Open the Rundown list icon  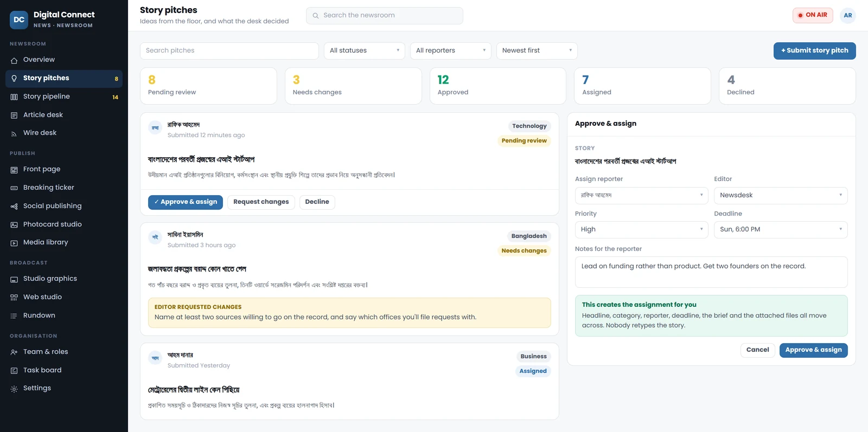(14, 316)
